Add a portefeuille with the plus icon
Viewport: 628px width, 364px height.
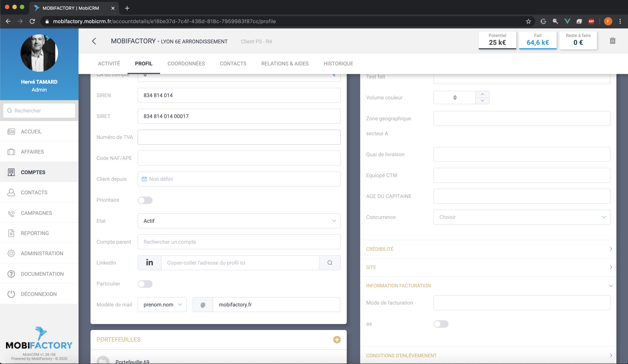click(337, 340)
